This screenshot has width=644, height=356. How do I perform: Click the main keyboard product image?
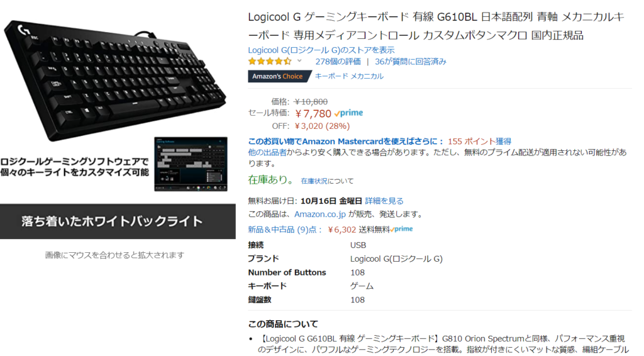click(x=115, y=79)
